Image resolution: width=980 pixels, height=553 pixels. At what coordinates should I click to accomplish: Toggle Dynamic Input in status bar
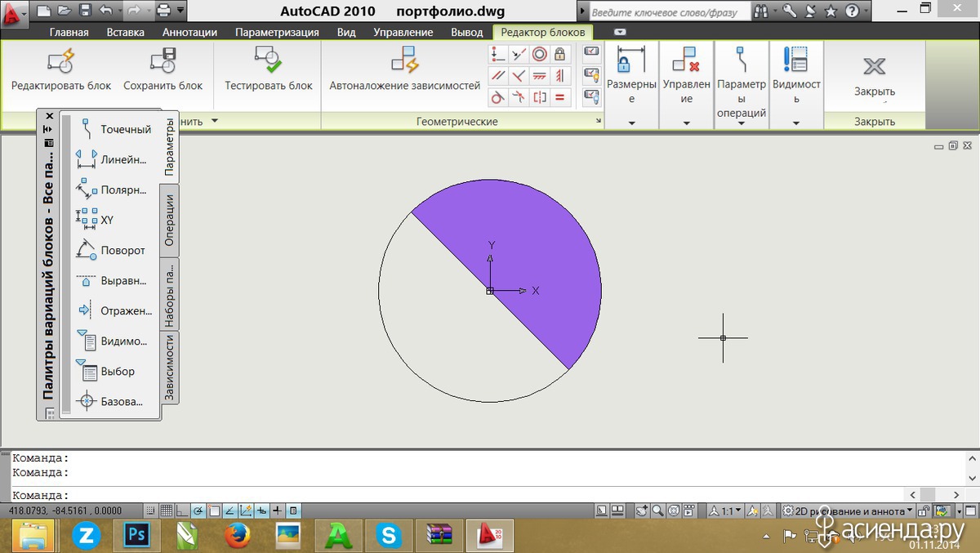click(262, 511)
